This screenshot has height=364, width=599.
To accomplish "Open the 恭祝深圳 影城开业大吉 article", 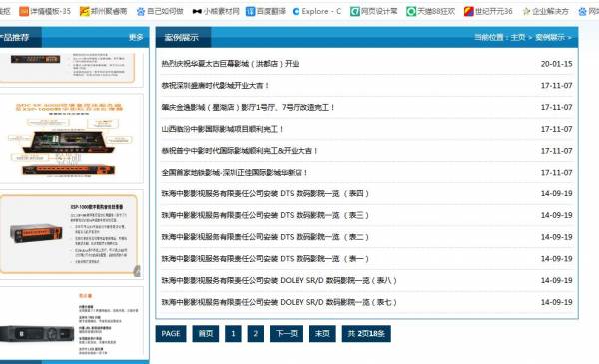I will 215,85.
